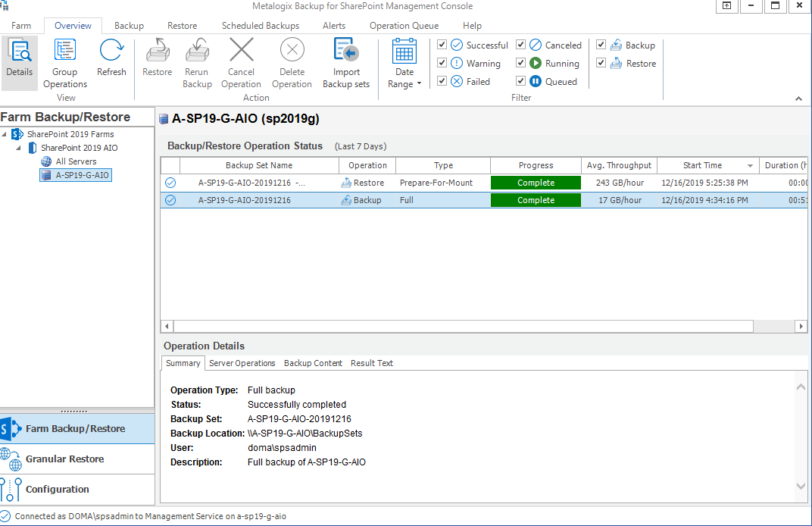This screenshot has width=812, height=526.
Task: Open Import Backup sets
Action: coord(346,50)
